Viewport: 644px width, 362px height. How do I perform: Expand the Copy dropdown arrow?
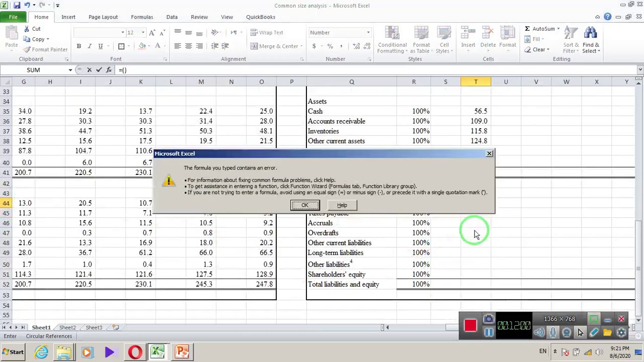[48, 39]
